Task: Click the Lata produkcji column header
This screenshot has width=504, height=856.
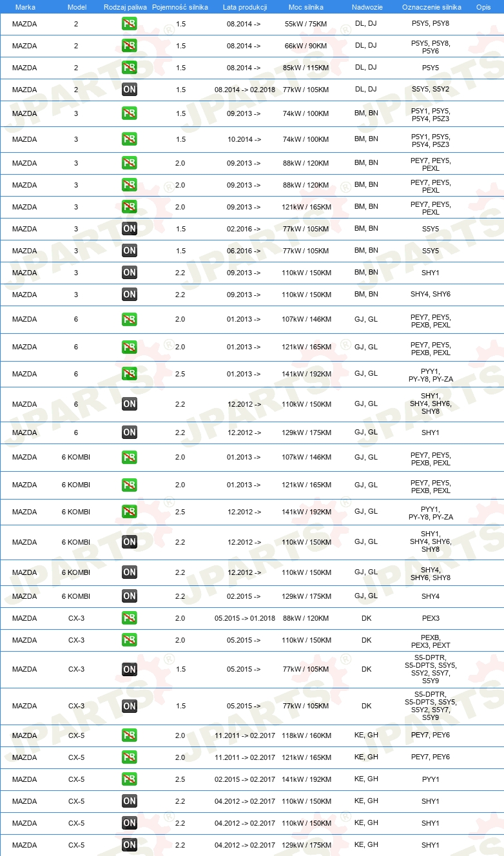Action: pos(245,6)
